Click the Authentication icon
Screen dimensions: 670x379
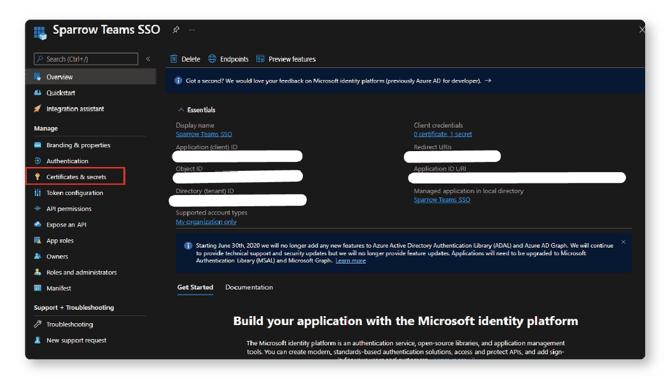(x=38, y=161)
